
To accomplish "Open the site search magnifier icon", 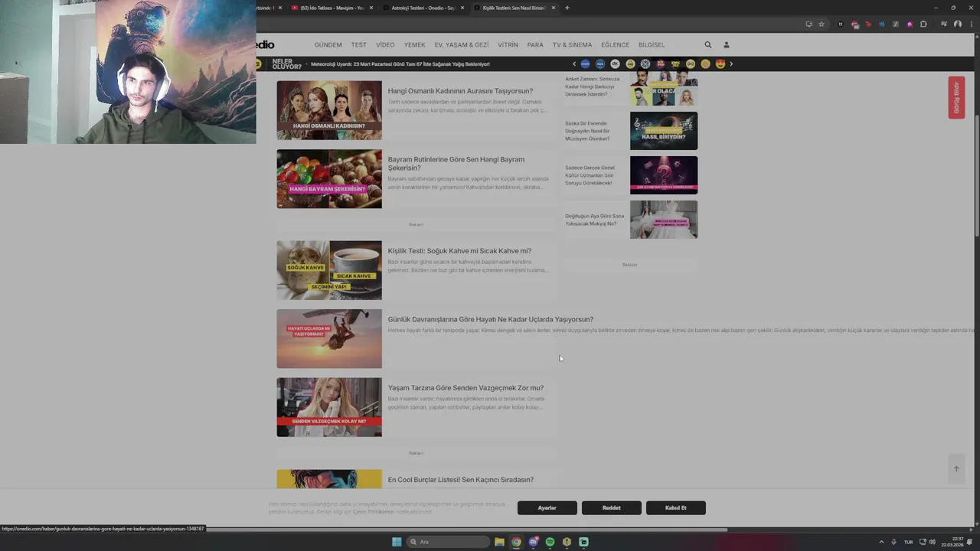I will click(708, 45).
